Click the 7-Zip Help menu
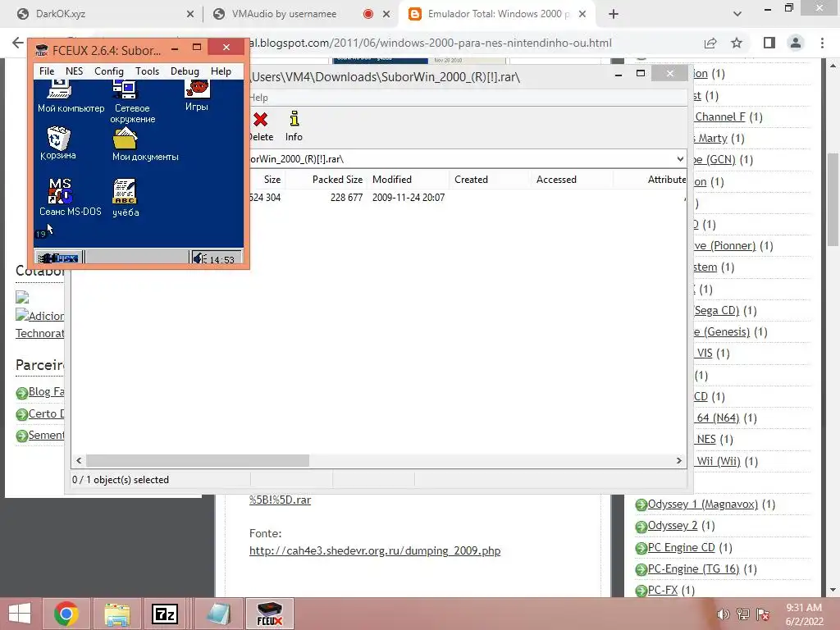This screenshot has width=840, height=630. [258, 98]
